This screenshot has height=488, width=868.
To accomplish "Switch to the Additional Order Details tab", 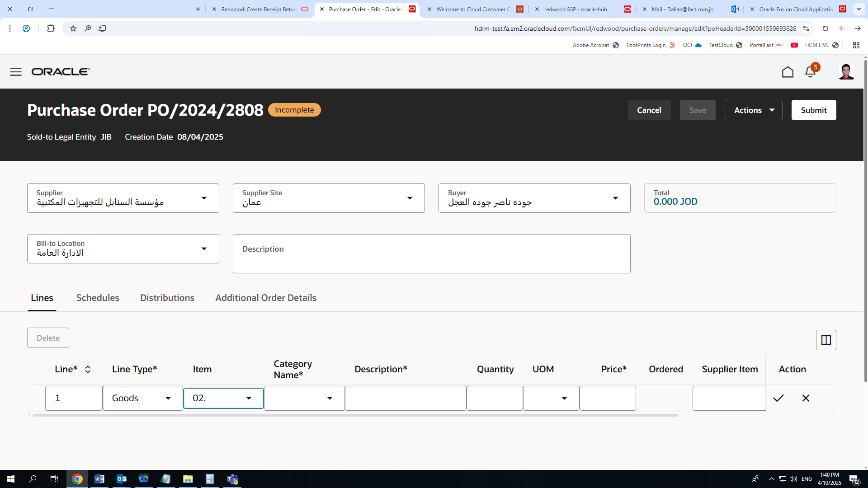I will [x=266, y=298].
